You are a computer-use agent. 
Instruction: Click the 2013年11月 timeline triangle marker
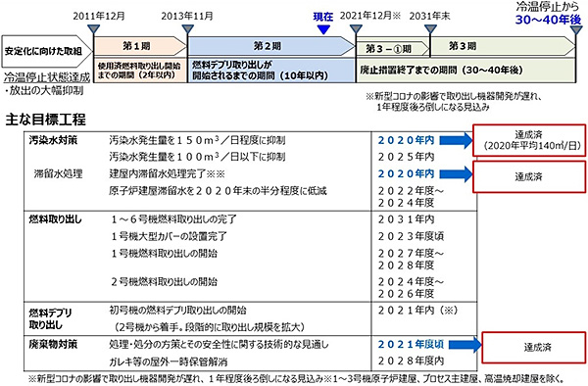pos(187,29)
